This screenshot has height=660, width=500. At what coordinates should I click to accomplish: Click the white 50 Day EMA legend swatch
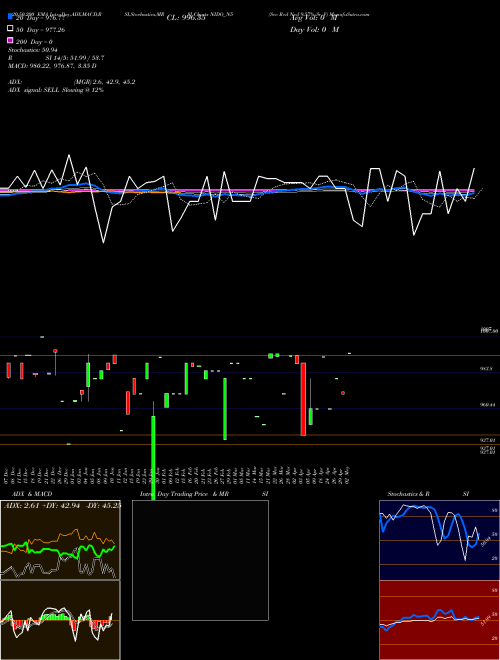coord(10,29)
